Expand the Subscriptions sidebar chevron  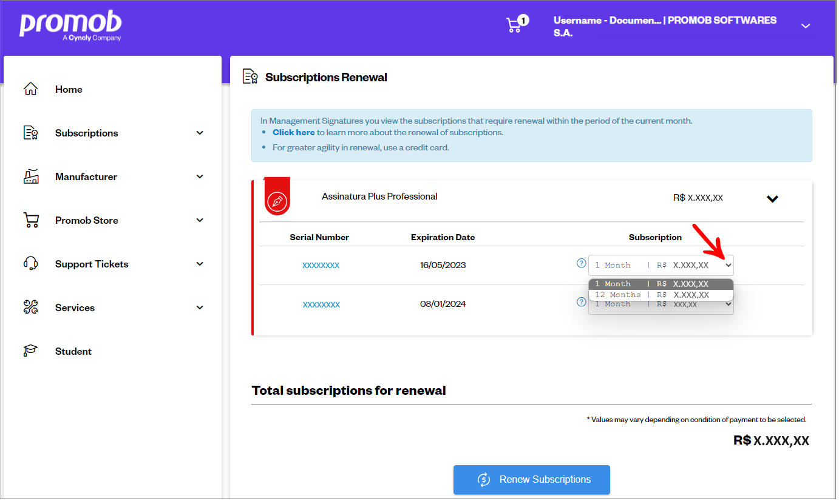(200, 133)
